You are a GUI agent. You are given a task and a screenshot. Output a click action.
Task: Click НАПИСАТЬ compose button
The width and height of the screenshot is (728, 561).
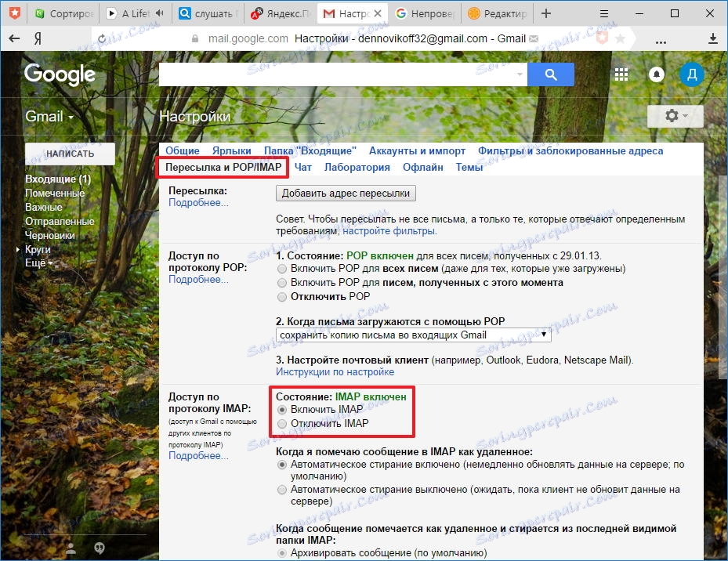tap(70, 154)
